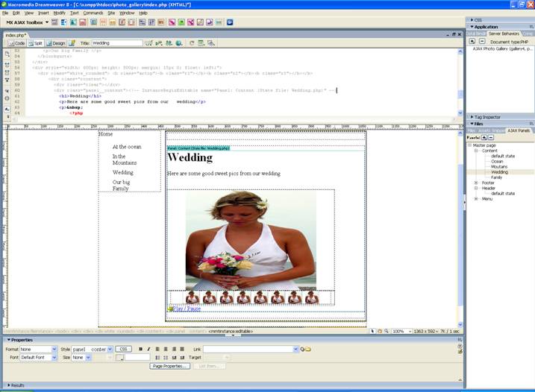Image resolution: width=535 pixels, height=392 pixels.
Task: Open the Validate markup toolbar icon
Action: click(159, 43)
